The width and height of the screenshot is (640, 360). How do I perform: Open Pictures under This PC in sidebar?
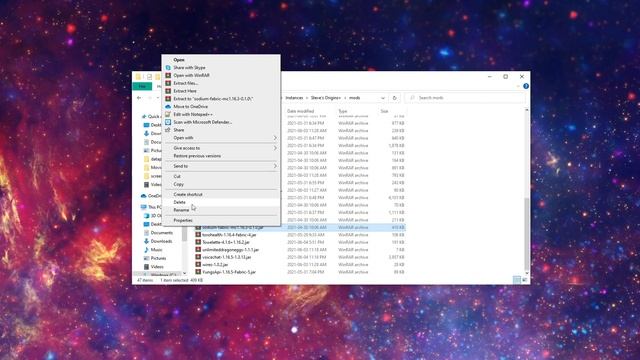[x=158, y=258]
